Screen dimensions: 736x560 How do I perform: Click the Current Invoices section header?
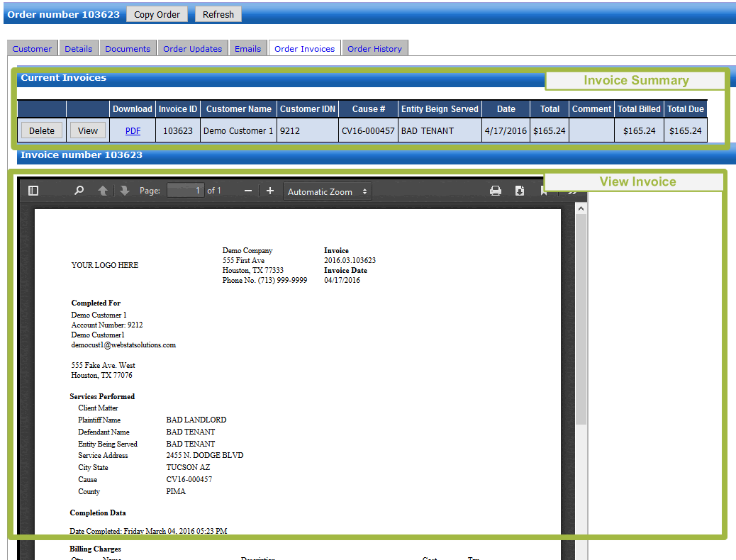(x=63, y=77)
